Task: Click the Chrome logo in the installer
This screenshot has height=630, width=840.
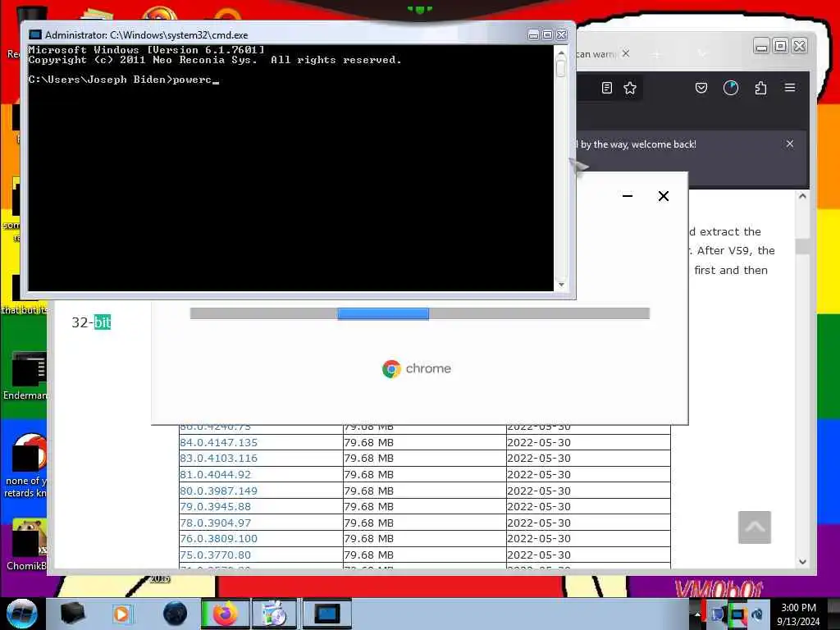Action: pos(391,368)
